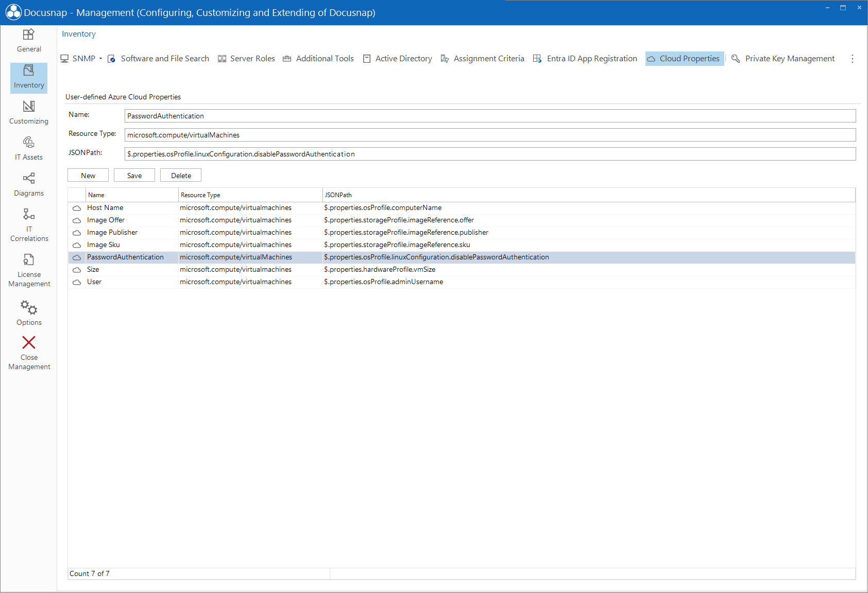Click the JSONPath input field

pos(490,154)
